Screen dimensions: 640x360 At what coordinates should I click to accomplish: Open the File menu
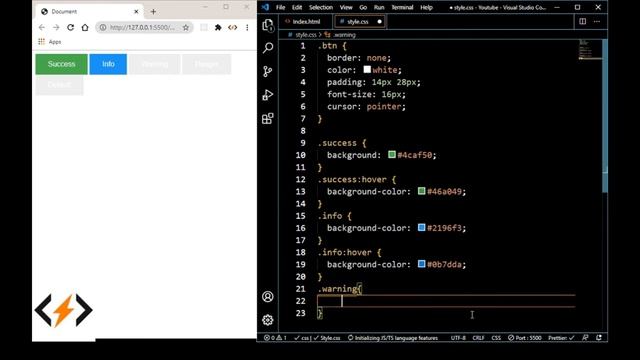280,7
